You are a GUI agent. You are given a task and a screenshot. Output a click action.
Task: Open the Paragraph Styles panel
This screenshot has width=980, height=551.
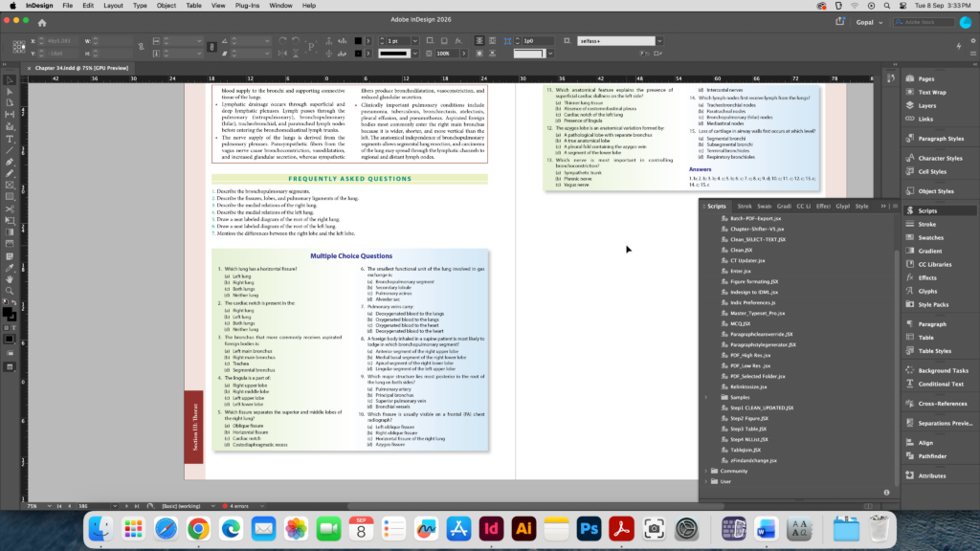click(x=941, y=139)
